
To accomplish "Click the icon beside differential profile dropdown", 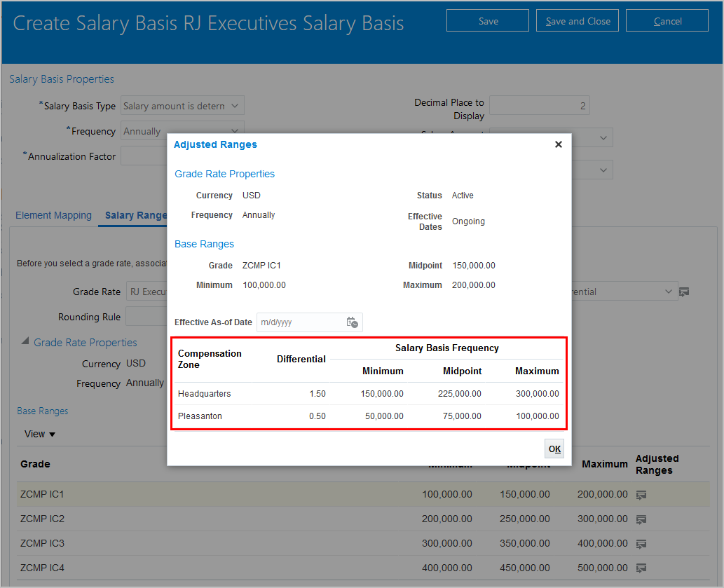I will point(684,292).
